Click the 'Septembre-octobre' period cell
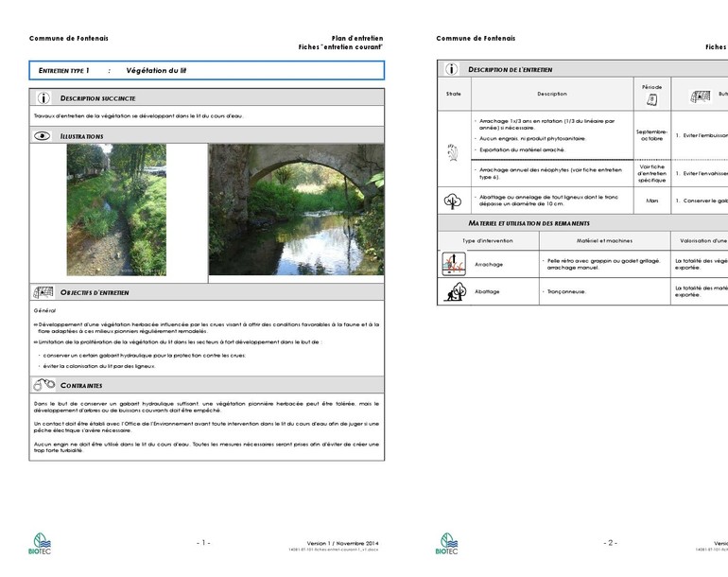Viewport: 728px width, 577px height. 651,135
